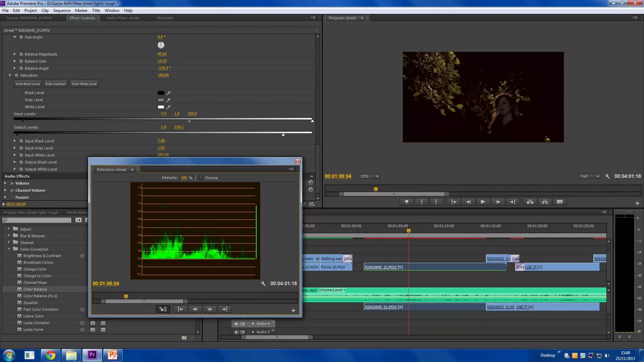
Task: Switch to the Audio Mixer: street tab
Action: (123, 18)
